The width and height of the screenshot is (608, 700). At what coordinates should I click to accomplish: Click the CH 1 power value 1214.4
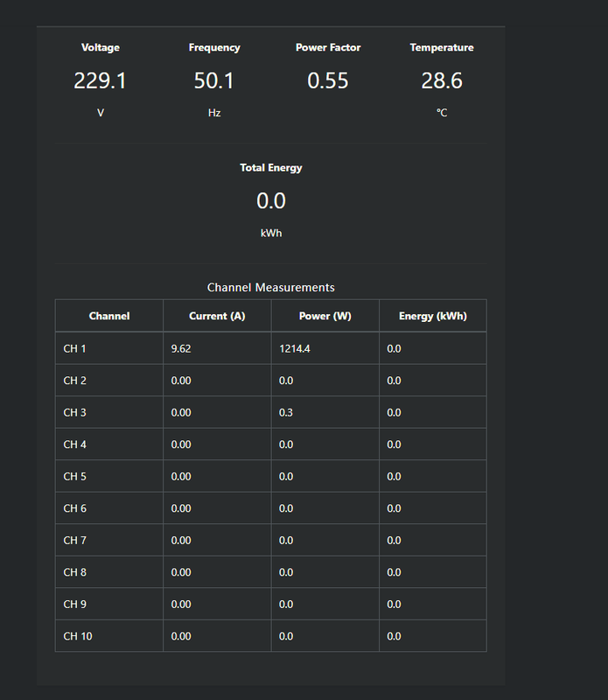295,348
